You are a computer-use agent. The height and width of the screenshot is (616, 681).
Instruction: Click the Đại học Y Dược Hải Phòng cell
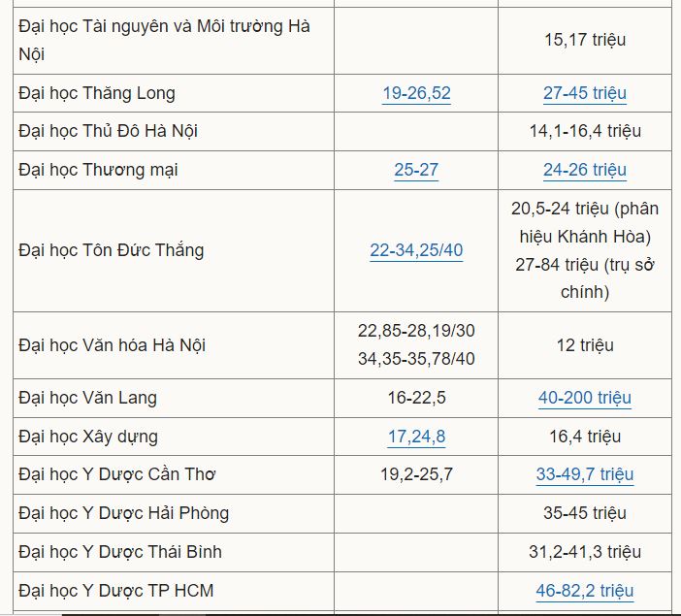[124, 512]
